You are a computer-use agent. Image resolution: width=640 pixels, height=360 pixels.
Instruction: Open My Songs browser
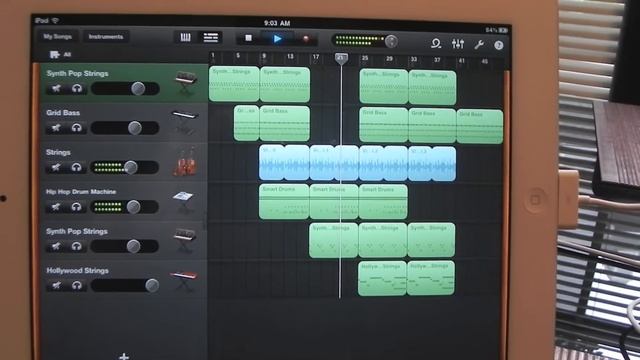(x=57, y=37)
